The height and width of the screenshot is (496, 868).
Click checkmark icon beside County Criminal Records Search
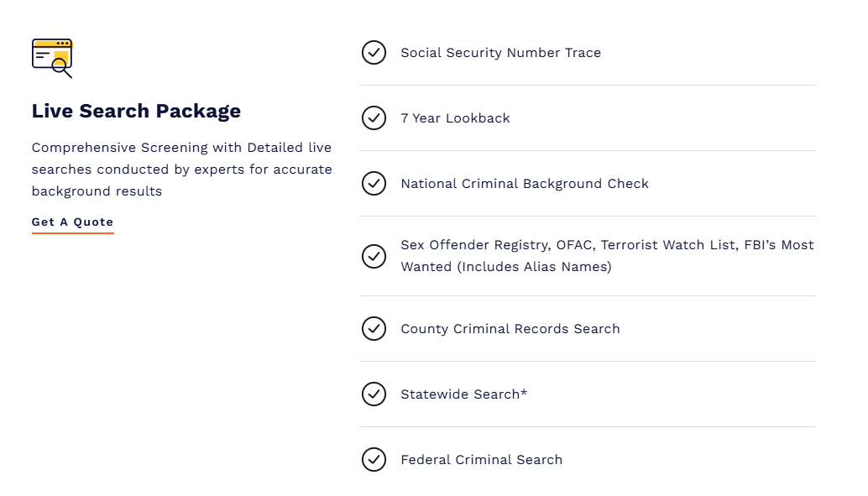pos(374,329)
